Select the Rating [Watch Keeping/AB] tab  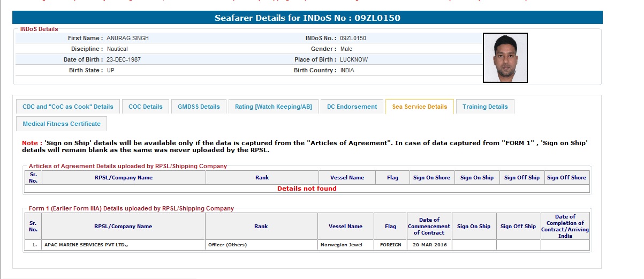click(273, 107)
